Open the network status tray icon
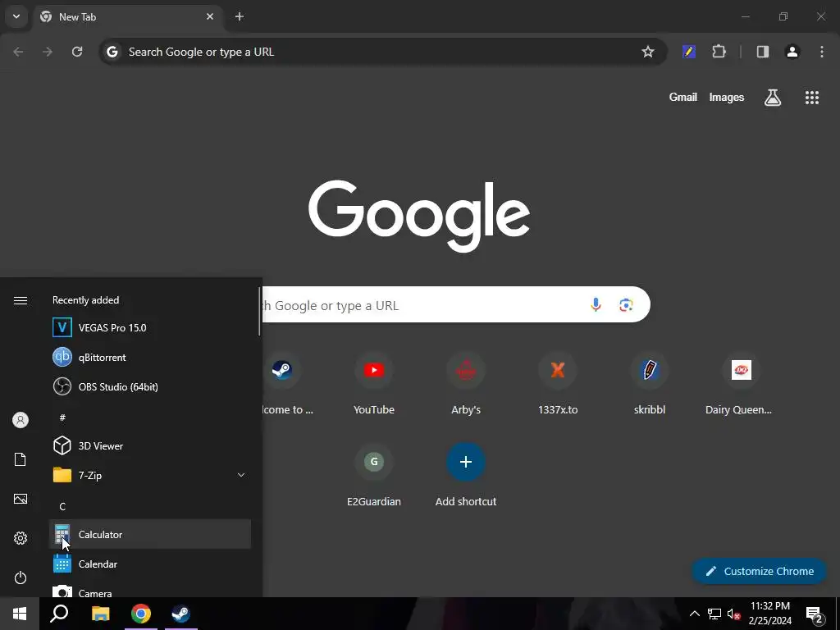 point(714,614)
